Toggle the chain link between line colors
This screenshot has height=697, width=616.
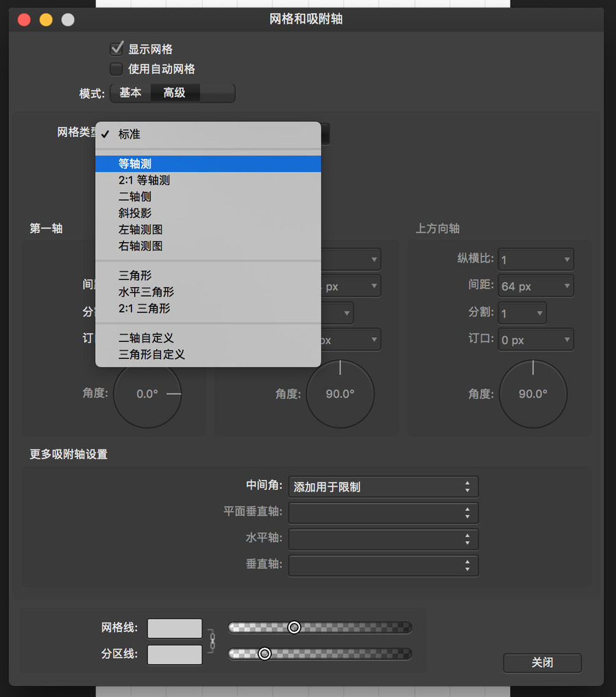[x=212, y=641]
